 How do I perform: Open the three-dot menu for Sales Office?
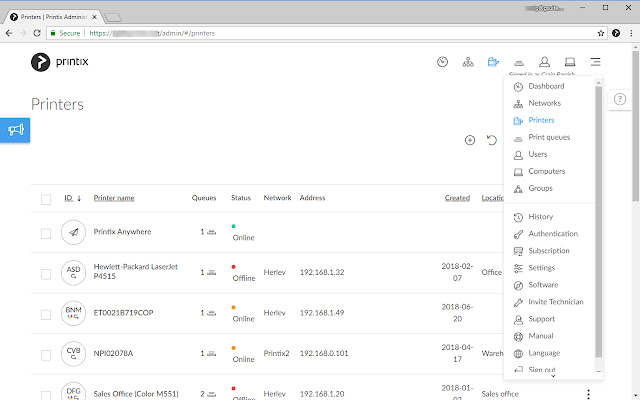588,394
